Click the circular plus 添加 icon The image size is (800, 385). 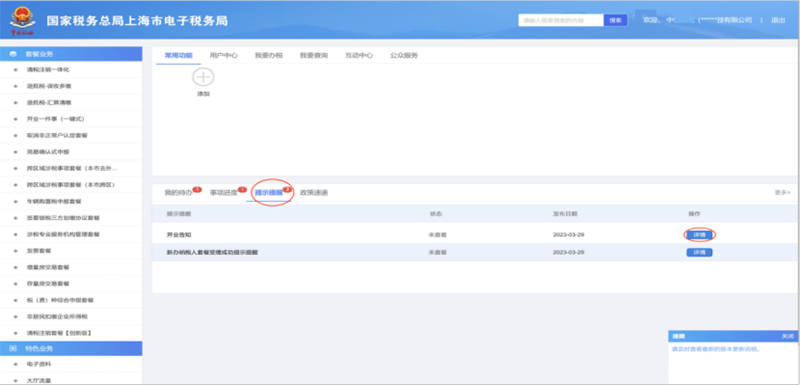point(203,78)
